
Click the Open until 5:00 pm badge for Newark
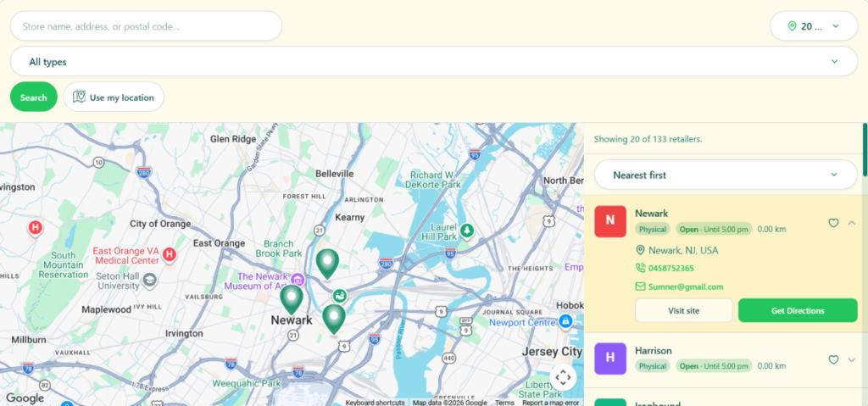click(714, 229)
